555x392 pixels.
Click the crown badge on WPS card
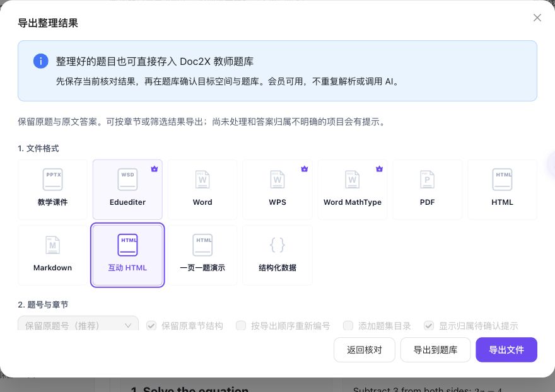[x=305, y=169]
